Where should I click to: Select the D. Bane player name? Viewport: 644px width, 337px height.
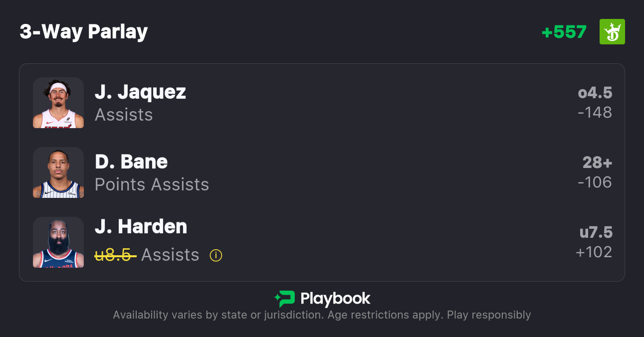click(131, 162)
